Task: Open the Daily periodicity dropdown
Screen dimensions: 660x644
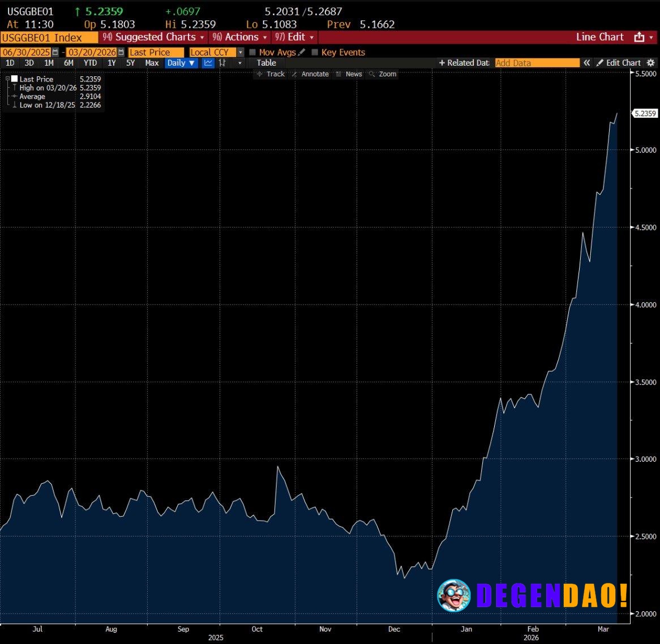Action: click(181, 63)
